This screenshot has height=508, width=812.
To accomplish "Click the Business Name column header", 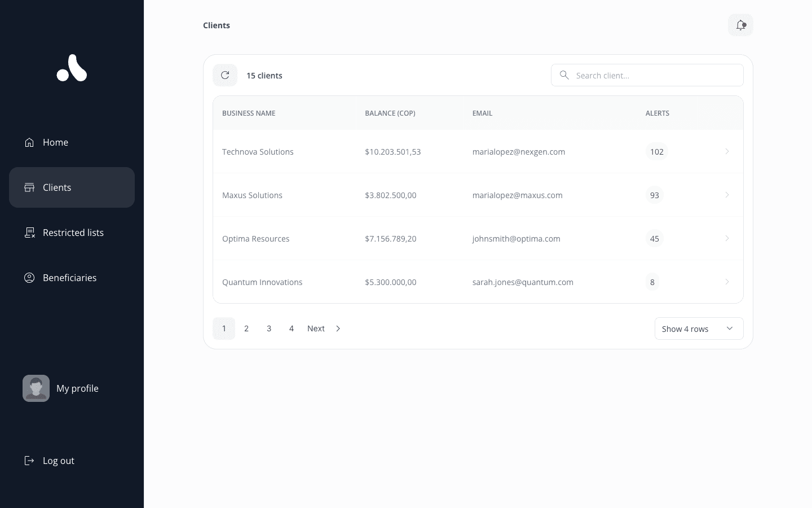I will coord(249,113).
